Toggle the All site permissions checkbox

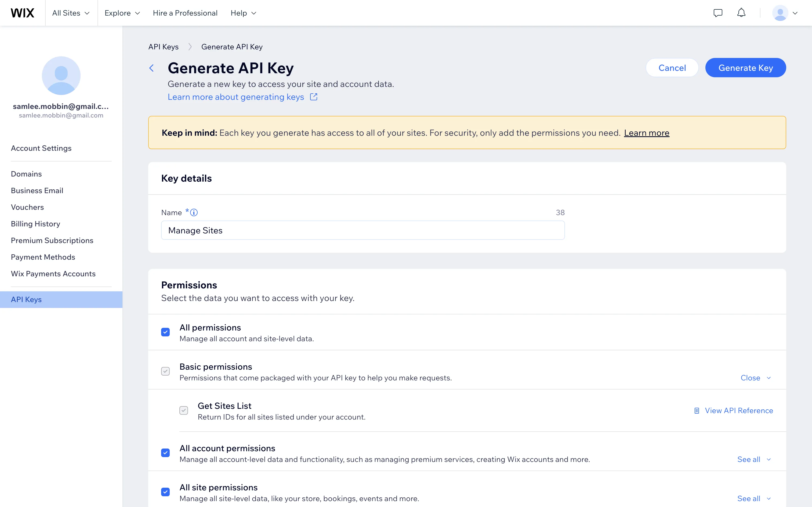point(165,492)
